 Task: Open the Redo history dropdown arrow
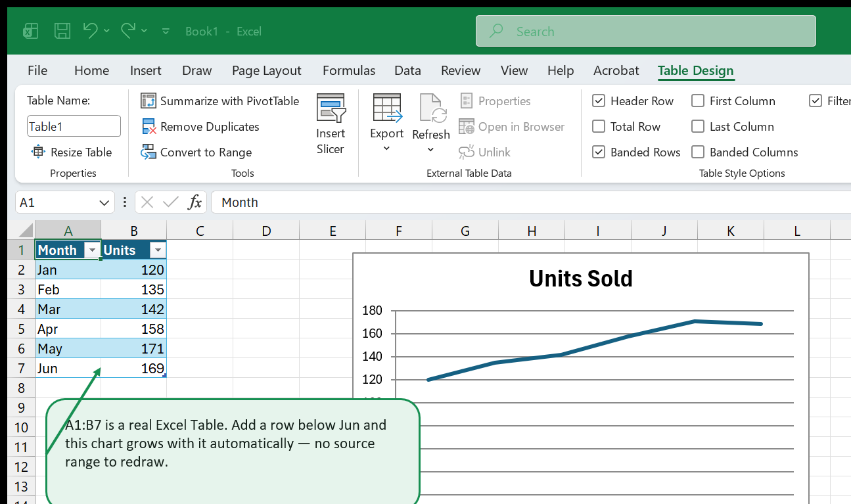[144, 31]
